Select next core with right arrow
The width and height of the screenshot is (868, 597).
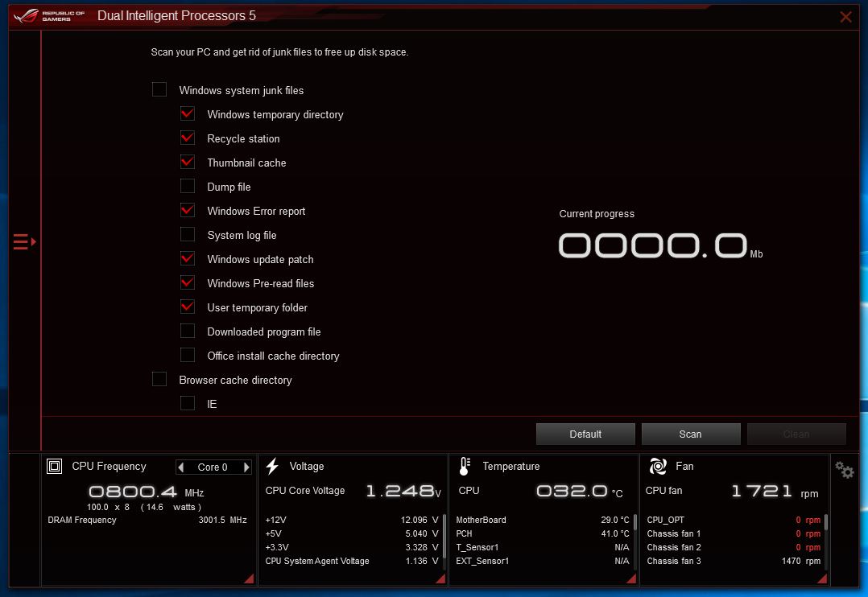[246, 467]
